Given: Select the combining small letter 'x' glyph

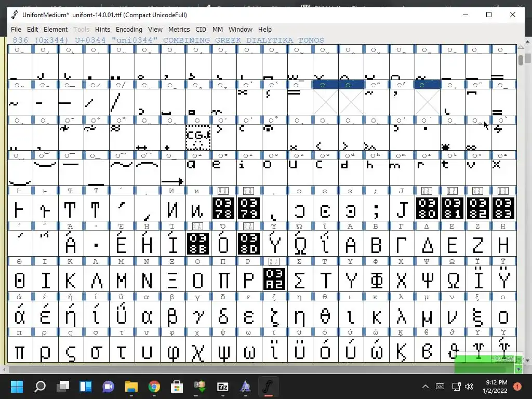Looking at the screenshot, I should (503, 172).
